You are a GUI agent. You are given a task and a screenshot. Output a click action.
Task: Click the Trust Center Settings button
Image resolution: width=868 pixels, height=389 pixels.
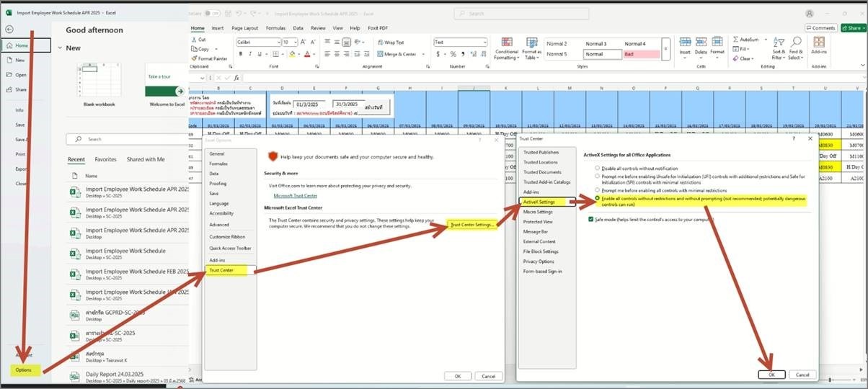[x=472, y=225]
